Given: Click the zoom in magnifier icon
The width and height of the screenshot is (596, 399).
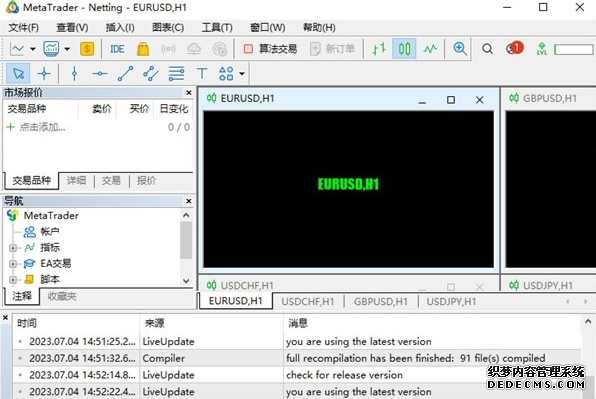Looking at the screenshot, I should [x=460, y=49].
